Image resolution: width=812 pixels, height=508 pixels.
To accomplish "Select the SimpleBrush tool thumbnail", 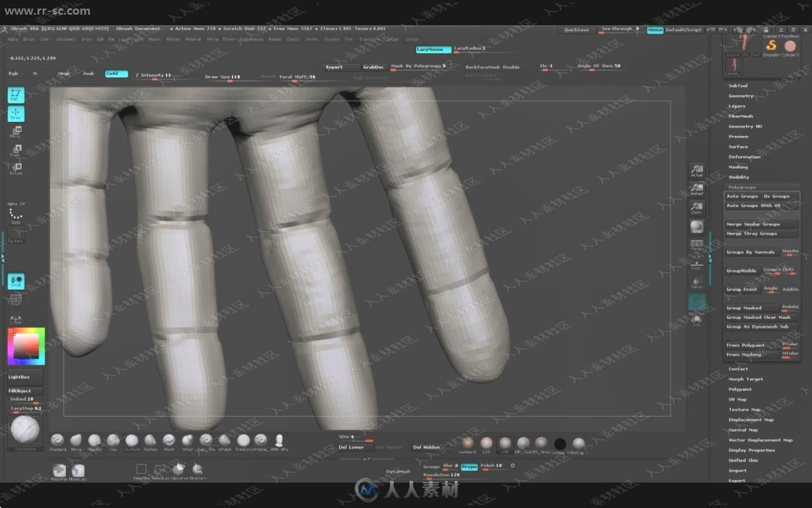I will (771, 47).
